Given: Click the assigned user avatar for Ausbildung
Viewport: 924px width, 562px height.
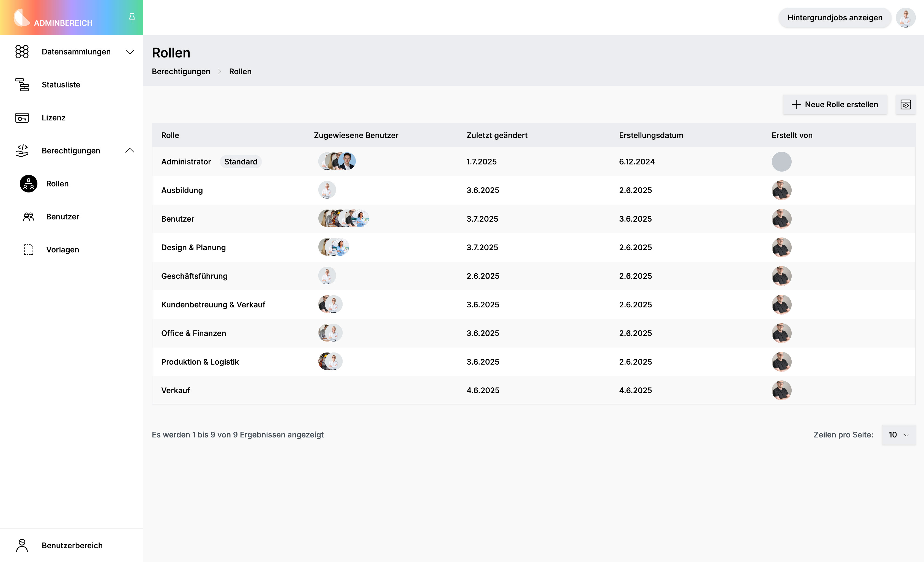Looking at the screenshot, I should tap(327, 190).
